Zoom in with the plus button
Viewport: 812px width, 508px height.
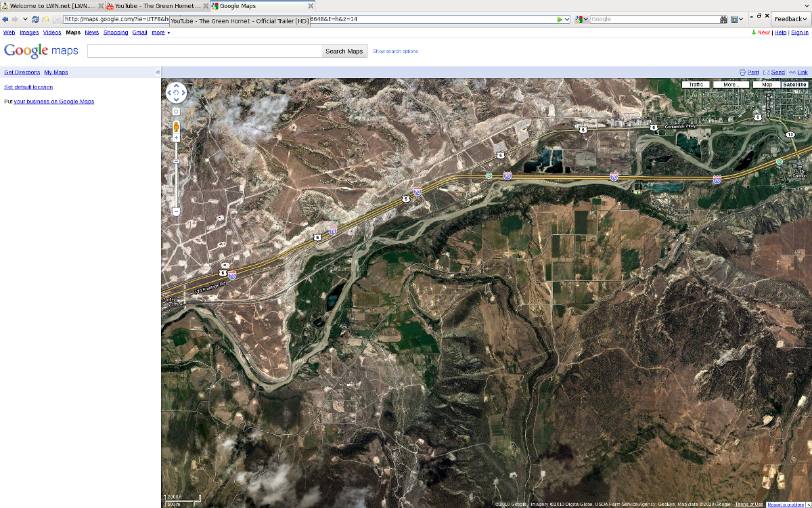(176, 137)
